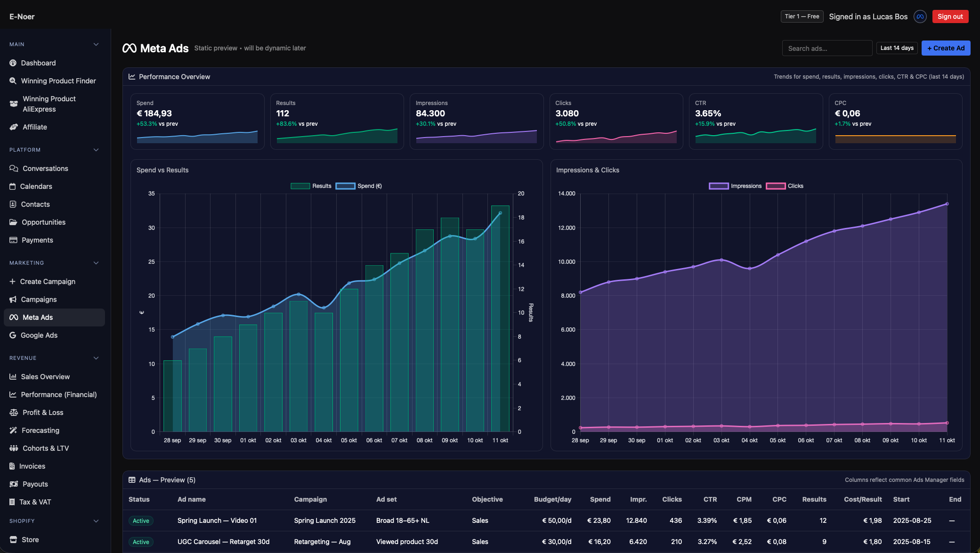Collapse the MARKETING sidebar section chevron
The width and height of the screenshot is (980, 553).
pos(96,263)
